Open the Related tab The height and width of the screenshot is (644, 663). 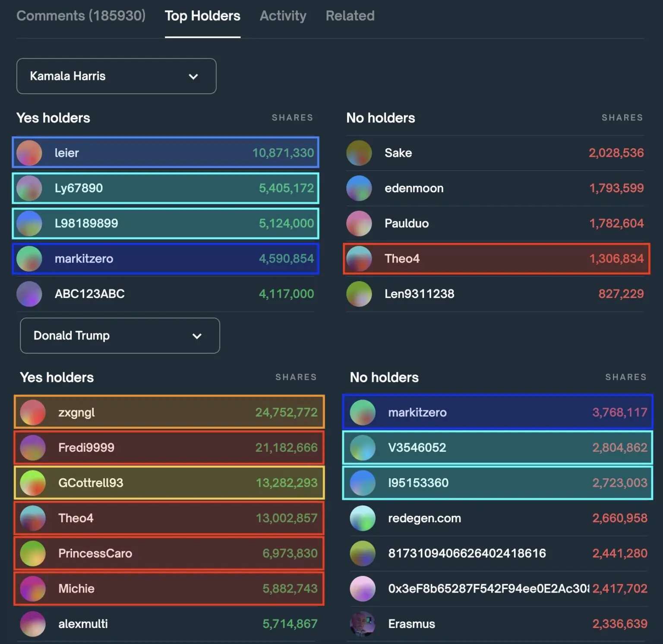[350, 16]
